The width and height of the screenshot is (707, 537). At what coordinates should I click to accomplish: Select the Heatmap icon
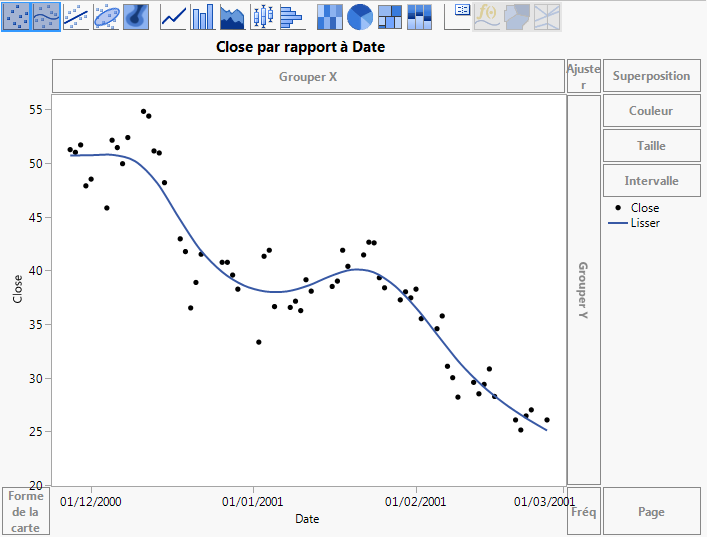330,17
